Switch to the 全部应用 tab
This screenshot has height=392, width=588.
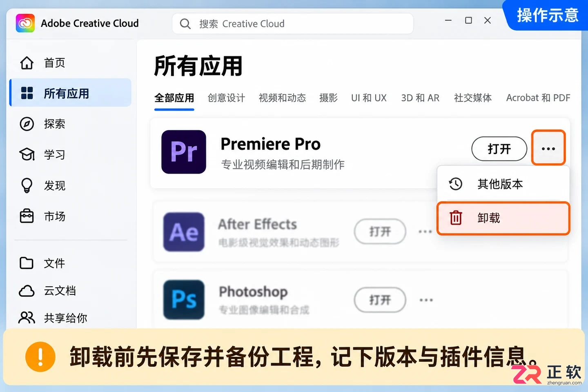click(174, 98)
